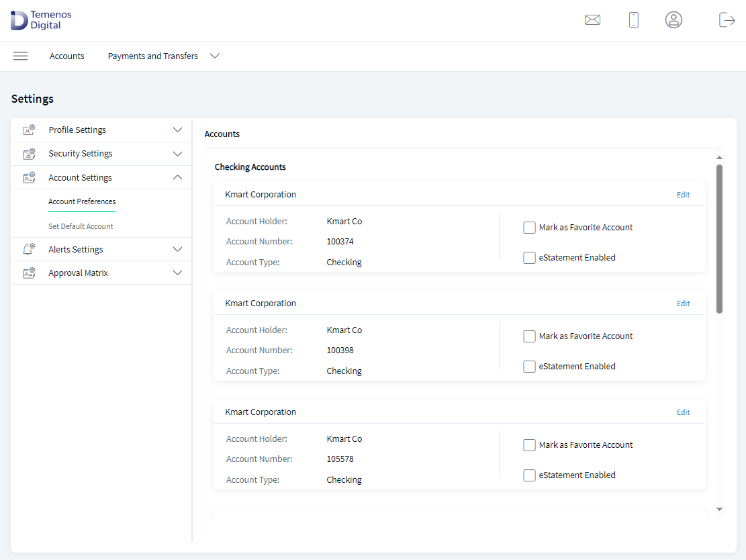Viewport: 746px width, 560px height.
Task: Click the mobile phone icon in header
Action: click(x=634, y=20)
